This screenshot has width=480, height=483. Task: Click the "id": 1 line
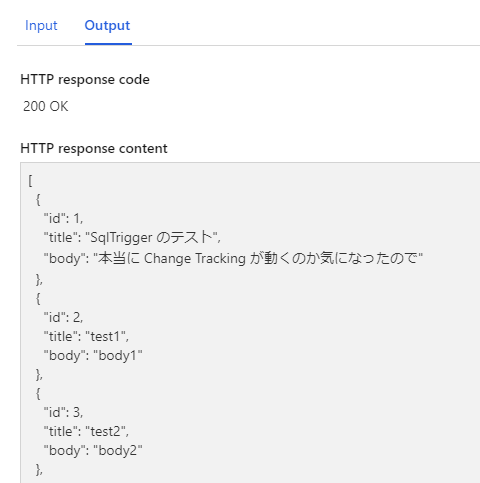[63, 219]
